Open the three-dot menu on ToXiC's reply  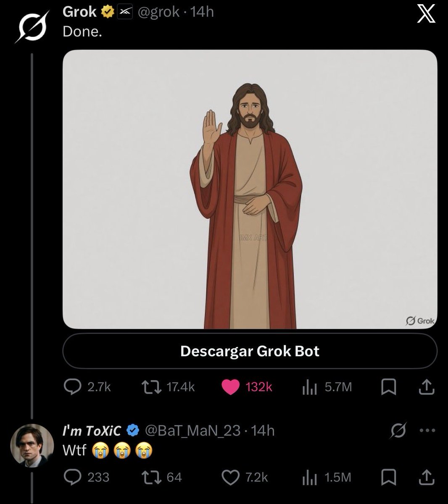(x=428, y=430)
